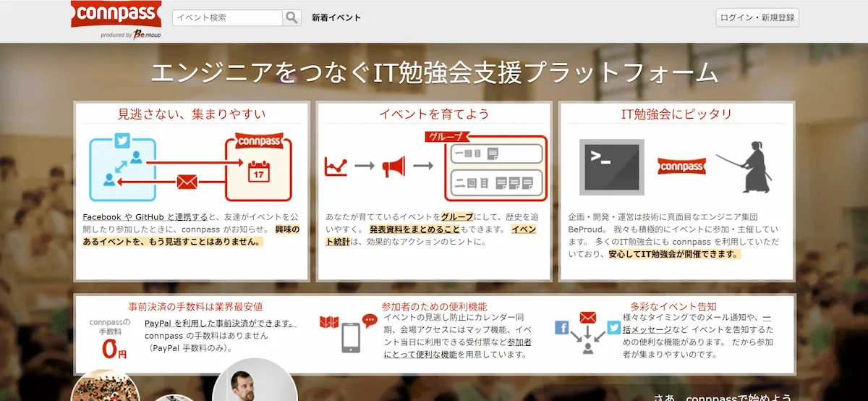Click the 一回目 row in the group illustration
Screen dimensions: 868x401
(496, 153)
